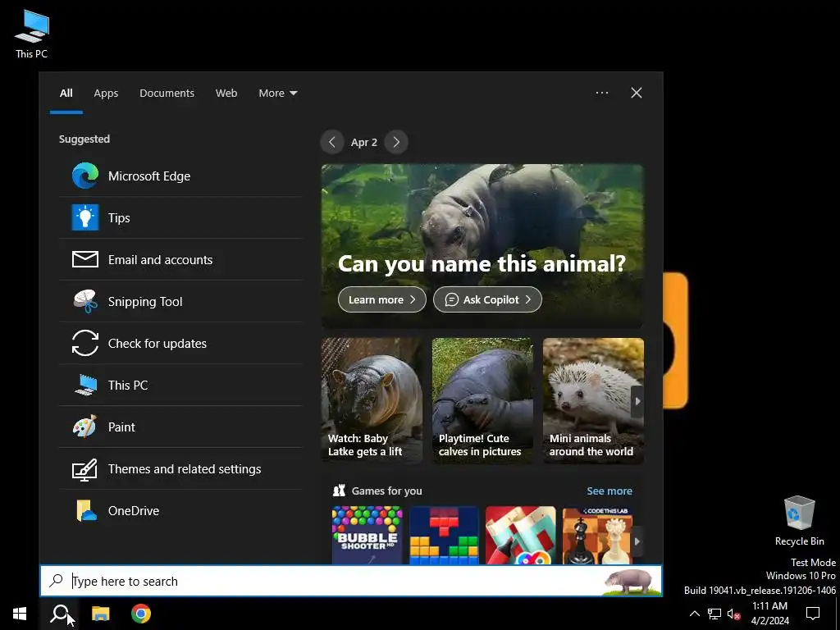Click the Windows Start button
This screenshot has height=630, width=840.
(x=20, y=614)
